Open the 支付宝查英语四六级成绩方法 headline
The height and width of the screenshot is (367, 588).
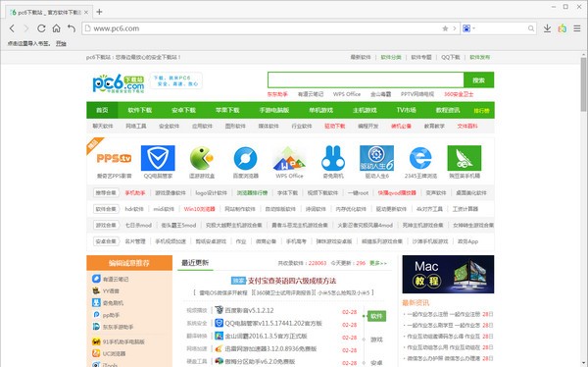(292, 281)
